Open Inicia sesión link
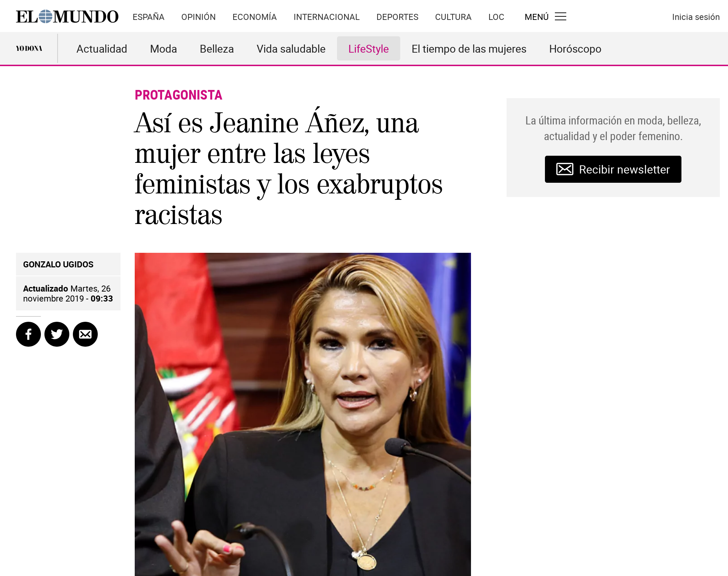Image resolution: width=728 pixels, height=576 pixels. (696, 17)
